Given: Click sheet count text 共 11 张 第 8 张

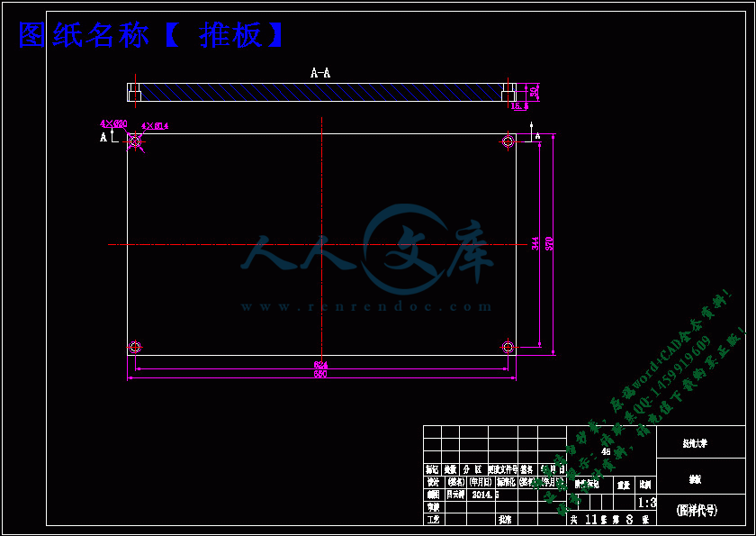Looking at the screenshot, I should [x=610, y=520].
